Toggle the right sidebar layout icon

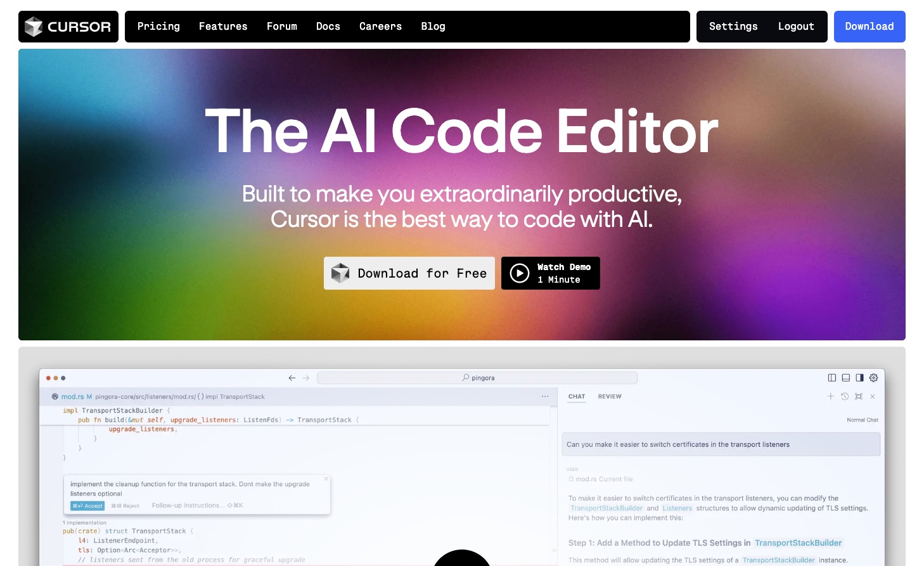pos(860,378)
